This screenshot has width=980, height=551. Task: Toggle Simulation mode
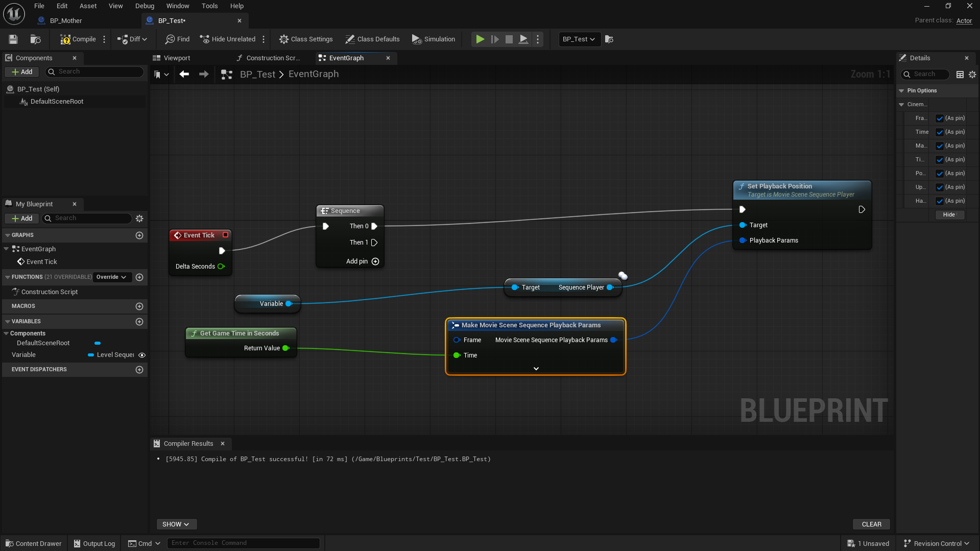pyautogui.click(x=434, y=39)
